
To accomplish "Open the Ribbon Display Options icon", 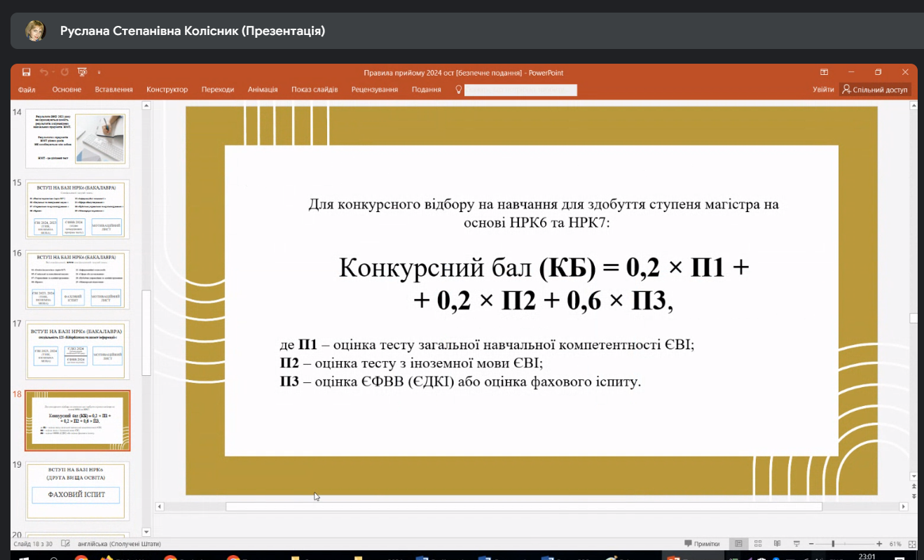I will 825,72.
